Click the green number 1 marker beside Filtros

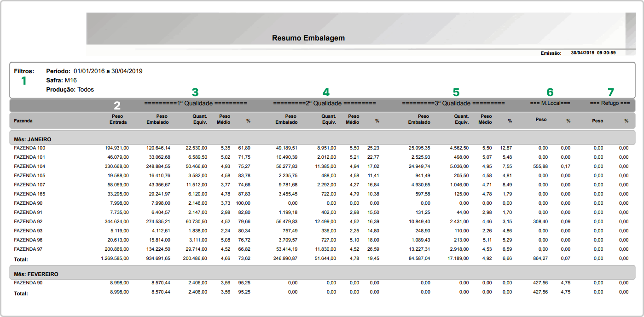(23, 81)
